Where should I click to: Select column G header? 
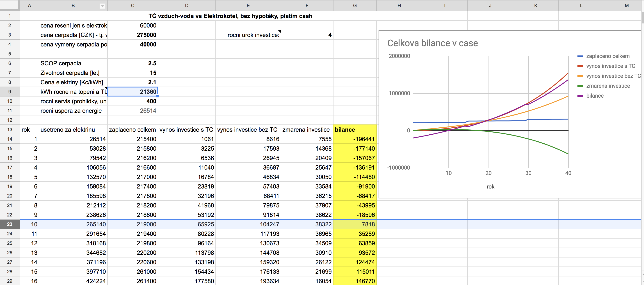pyautogui.click(x=354, y=5)
